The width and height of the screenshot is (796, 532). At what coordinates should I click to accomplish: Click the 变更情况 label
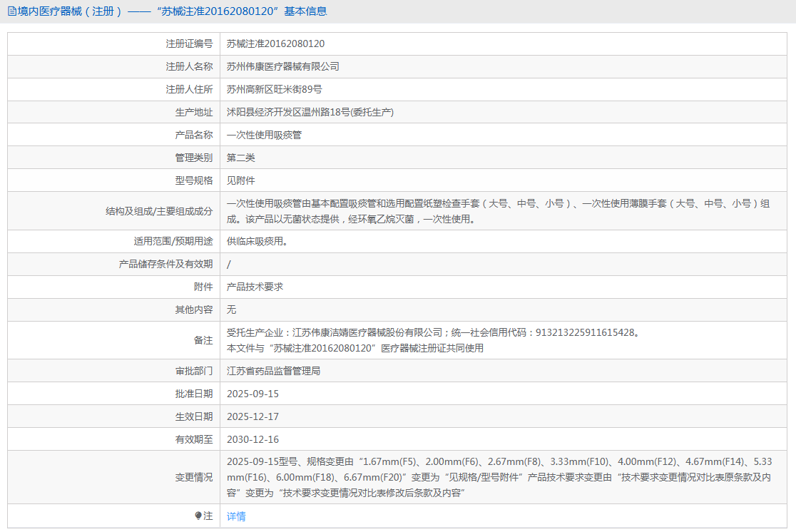click(194, 477)
